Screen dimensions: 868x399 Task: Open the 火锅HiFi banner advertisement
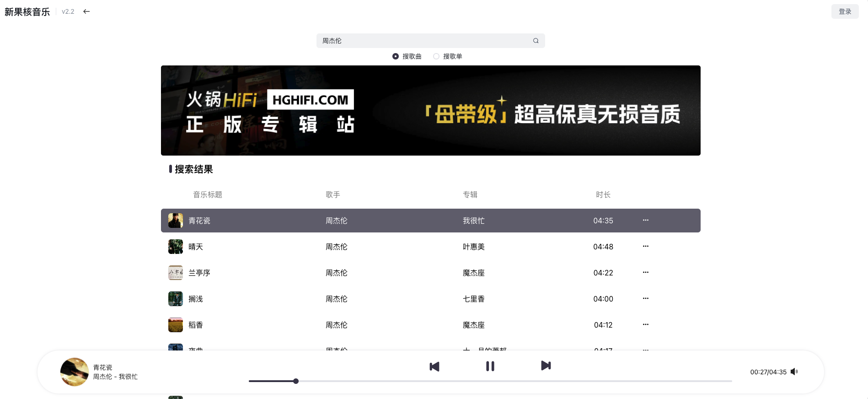[431, 110]
